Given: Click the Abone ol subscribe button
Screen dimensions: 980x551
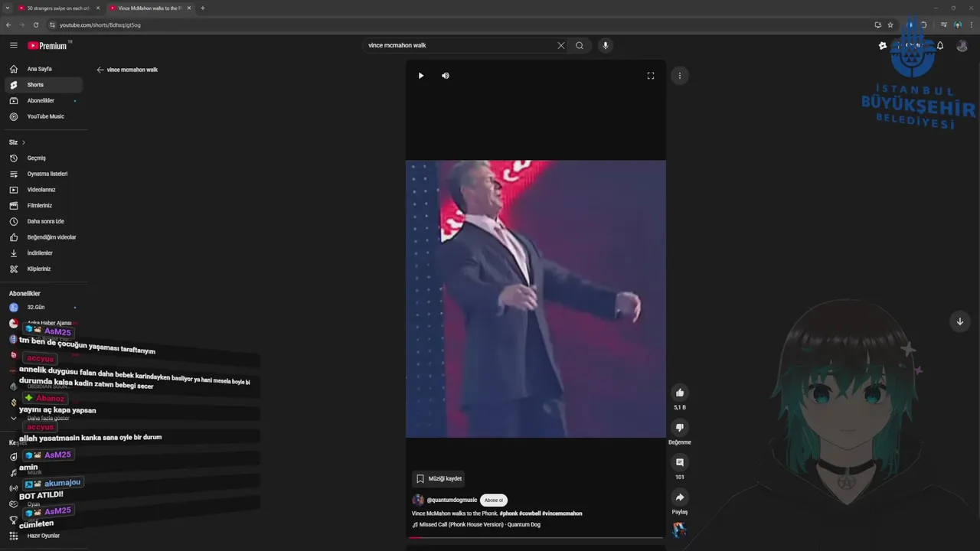Looking at the screenshot, I should (x=494, y=500).
